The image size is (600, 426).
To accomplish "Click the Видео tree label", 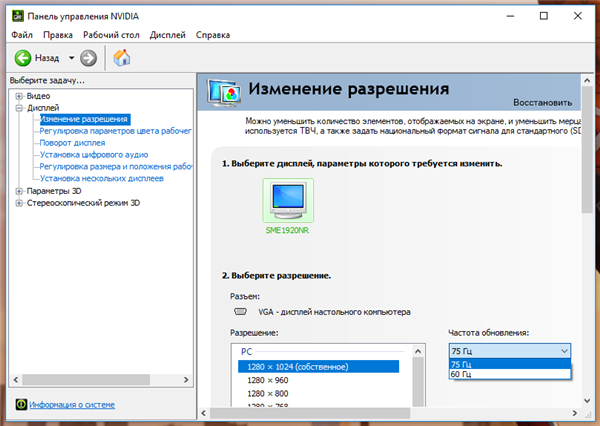I will 38,96.
